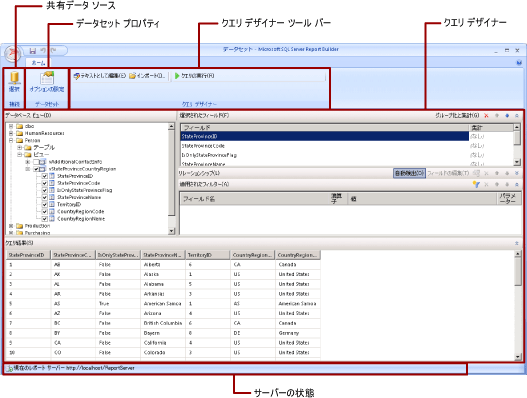This screenshot has width=527, height=398.
Task: Click the Save icon in quick access toolbar
Action: pos(33,51)
